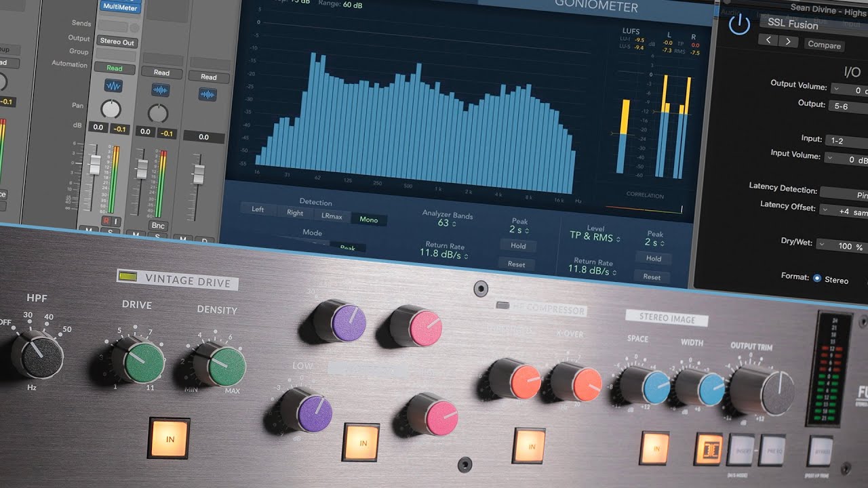Open the analyzer Return Rate 11.8 dB/s menu

coord(443,253)
